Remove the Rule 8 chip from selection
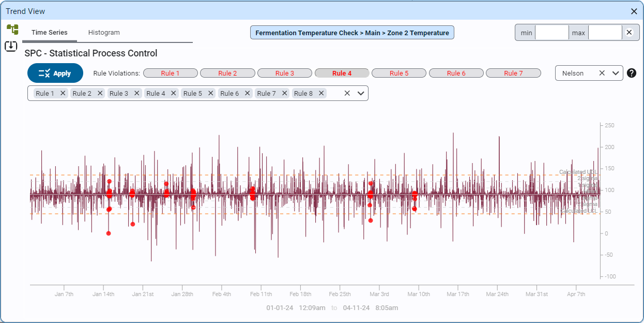Image resolution: width=644 pixels, height=323 pixels. click(321, 93)
